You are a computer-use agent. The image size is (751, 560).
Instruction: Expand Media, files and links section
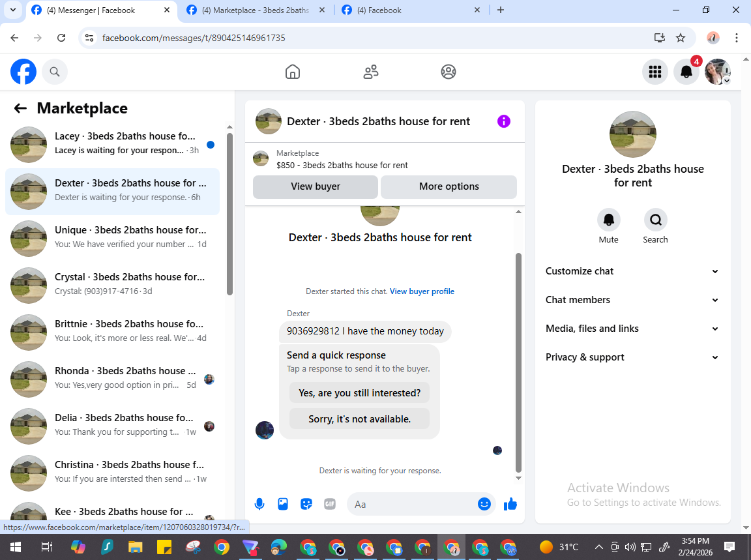632,329
